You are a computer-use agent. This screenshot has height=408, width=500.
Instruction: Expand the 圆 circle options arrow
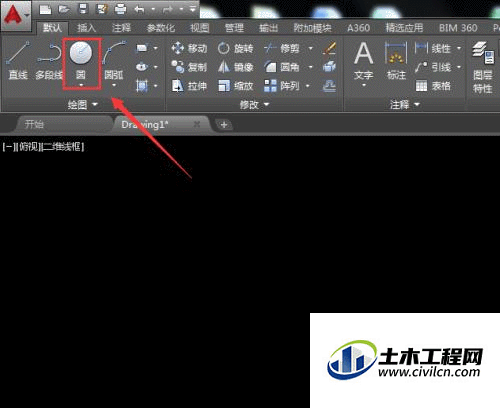pyautogui.click(x=81, y=85)
